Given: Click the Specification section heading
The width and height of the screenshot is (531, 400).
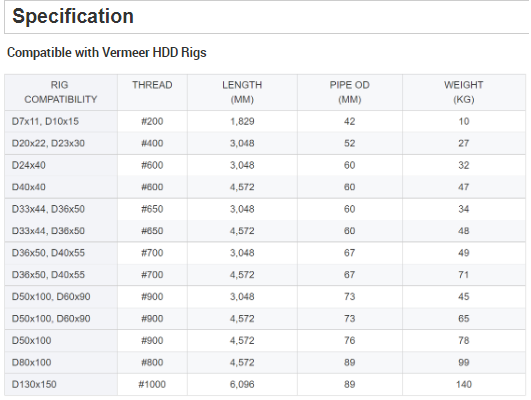Looking at the screenshot, I should pyautogui.click(x=73, y=16).
